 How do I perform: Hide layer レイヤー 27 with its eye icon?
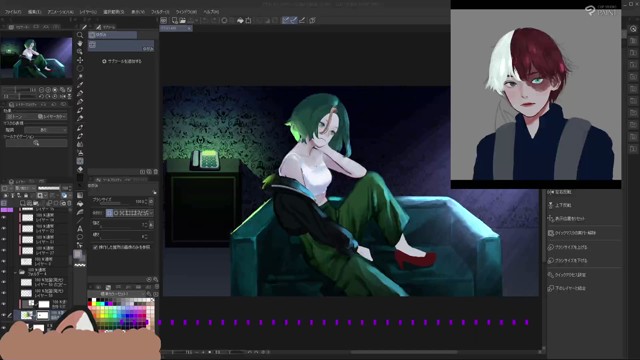4,250
